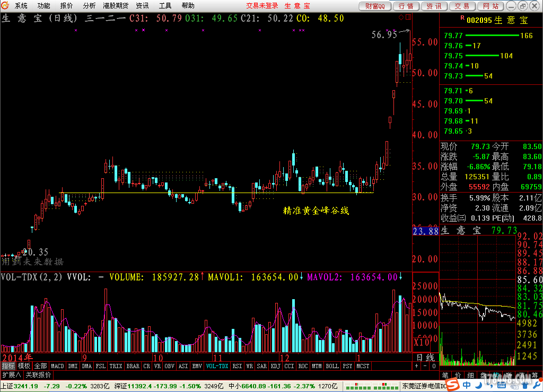Open the 关联报价 tab
This screenshot has width=543, height=392.
point(38,374)
